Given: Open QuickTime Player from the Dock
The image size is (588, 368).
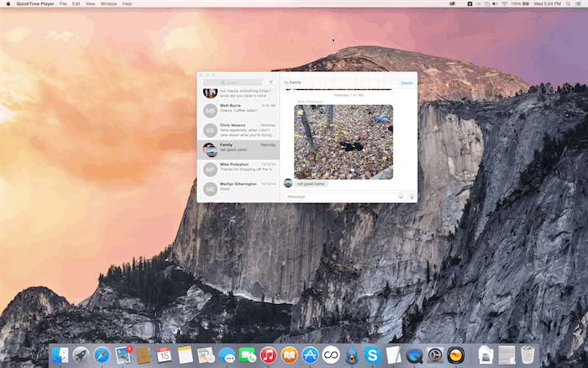Looking at the screenshot, I should pyautogui.click(x=414, y=355).
